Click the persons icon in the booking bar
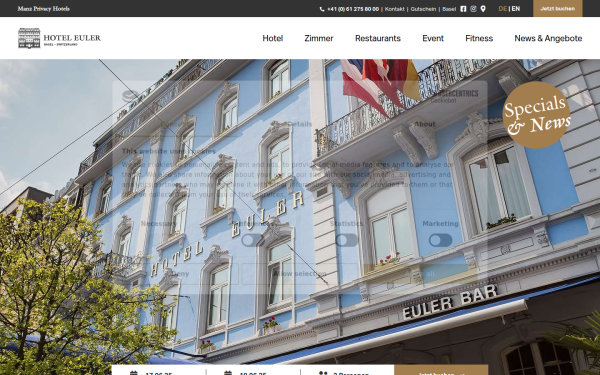The width and height of the screenshot is (600, 375). [x=323, y=373]
